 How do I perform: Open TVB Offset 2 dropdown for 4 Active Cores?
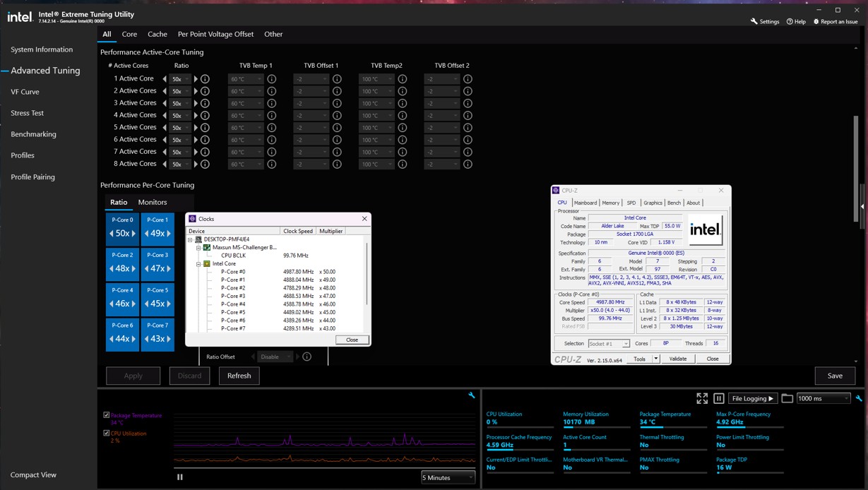[x=442, y=115]
